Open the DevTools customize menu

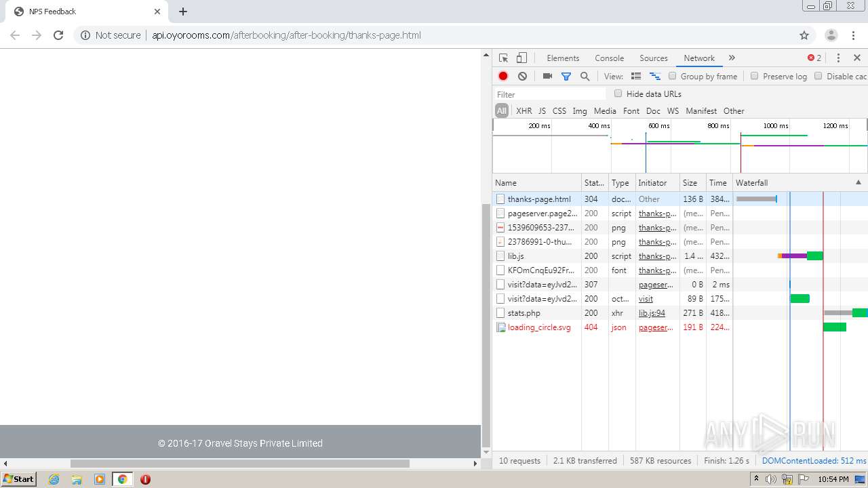838,58
